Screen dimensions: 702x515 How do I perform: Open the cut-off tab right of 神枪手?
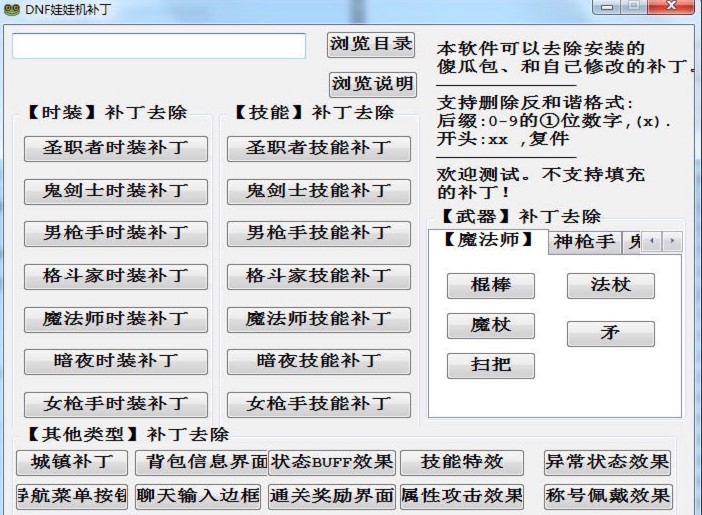632,243
